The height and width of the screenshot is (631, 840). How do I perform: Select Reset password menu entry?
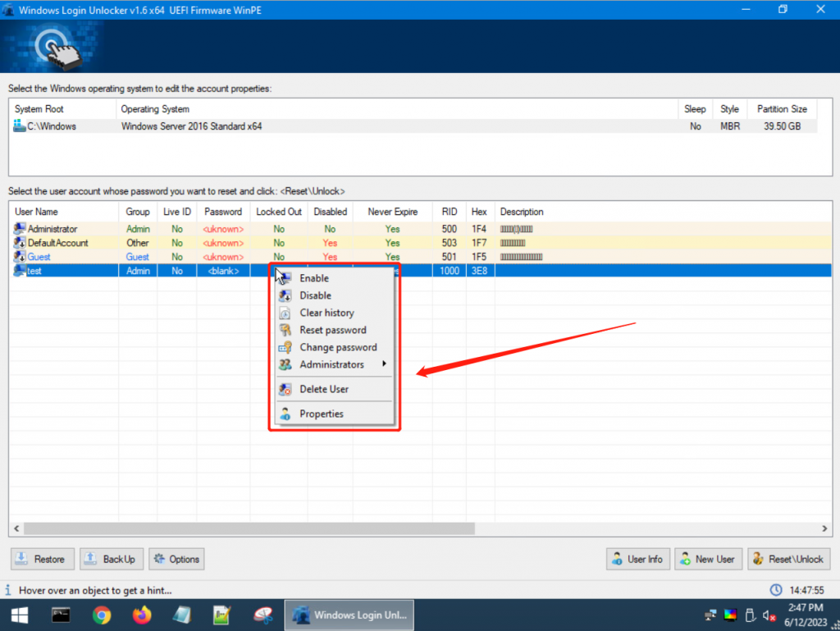(x=333, y=330)
